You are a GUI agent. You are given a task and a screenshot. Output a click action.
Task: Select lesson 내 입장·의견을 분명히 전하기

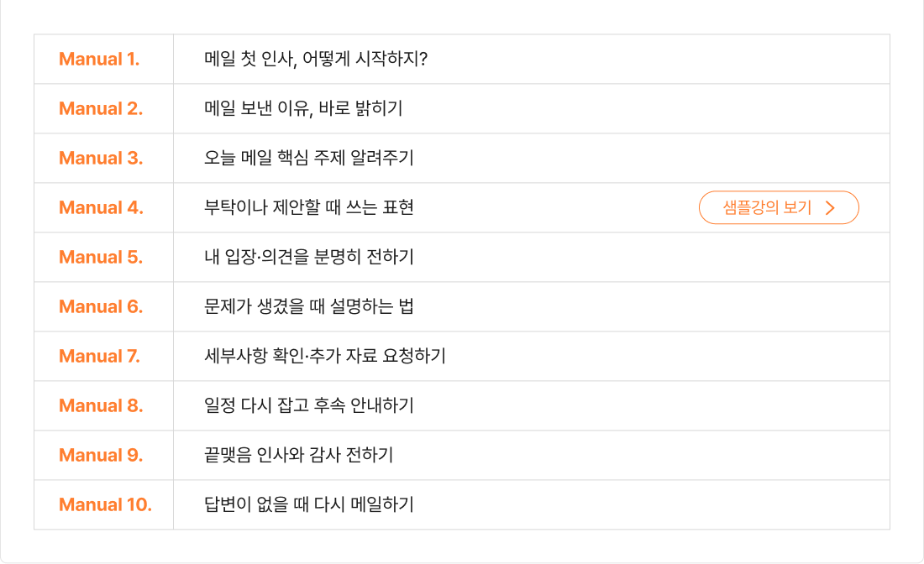309,258
